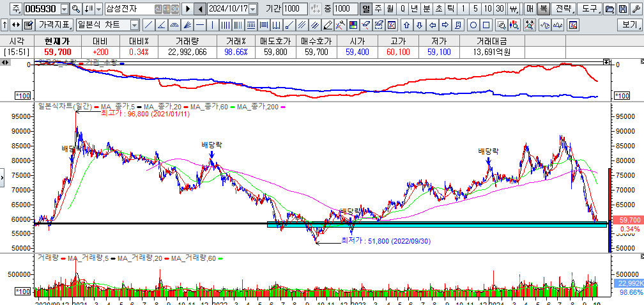Click the 기간 period input field
The width and height of the screenshot is (644, 305).
pyautogui.click(x=295, y=9)
